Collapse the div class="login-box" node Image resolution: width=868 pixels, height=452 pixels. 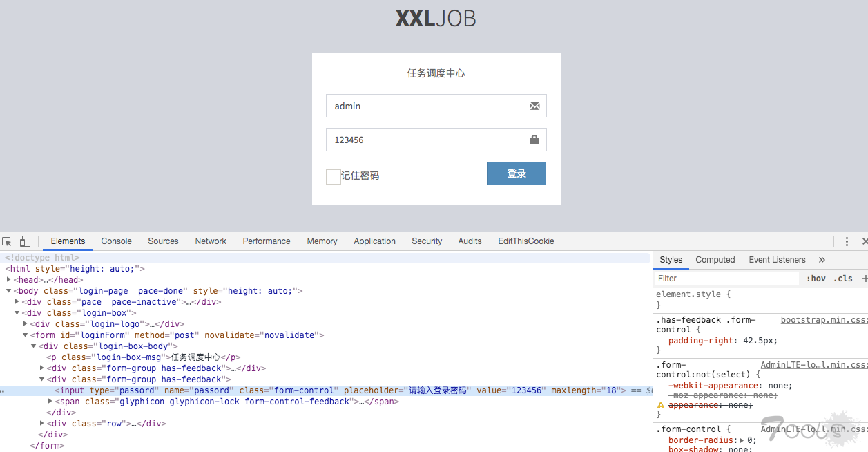pyautogui.click(x=17, y=313)
